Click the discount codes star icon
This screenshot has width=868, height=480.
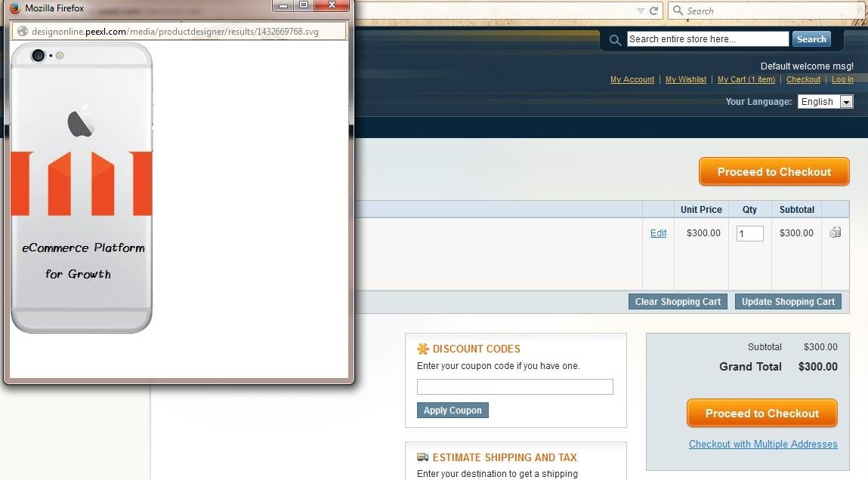[x=423, y=349]
